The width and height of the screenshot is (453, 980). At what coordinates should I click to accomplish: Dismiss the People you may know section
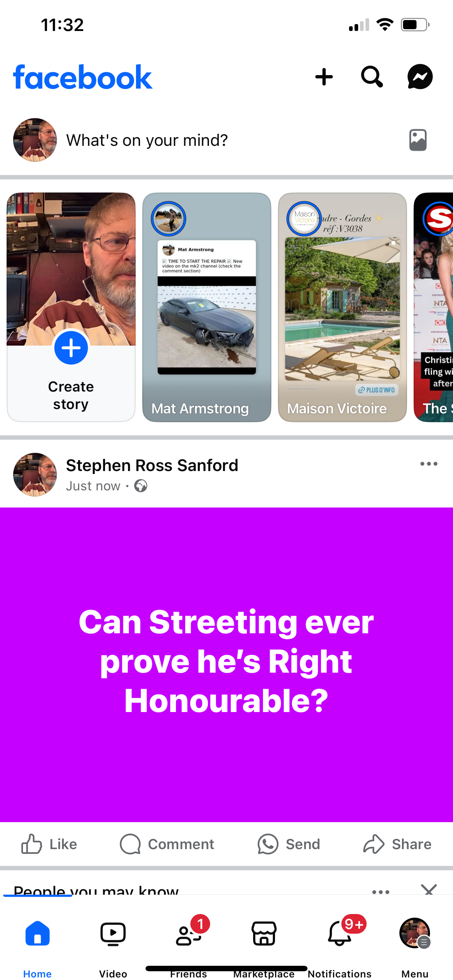click(429, 890)
